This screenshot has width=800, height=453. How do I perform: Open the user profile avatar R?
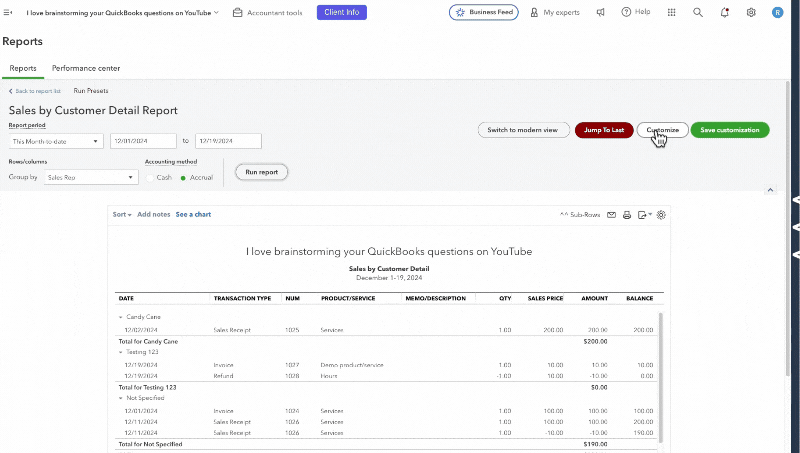(778, 12)
